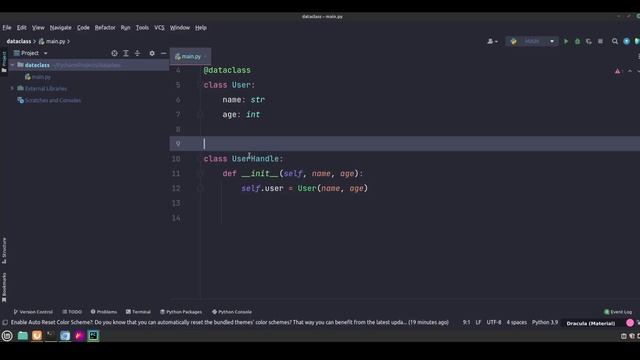
Task: Open the Help menu
Action: click(201, 28)
